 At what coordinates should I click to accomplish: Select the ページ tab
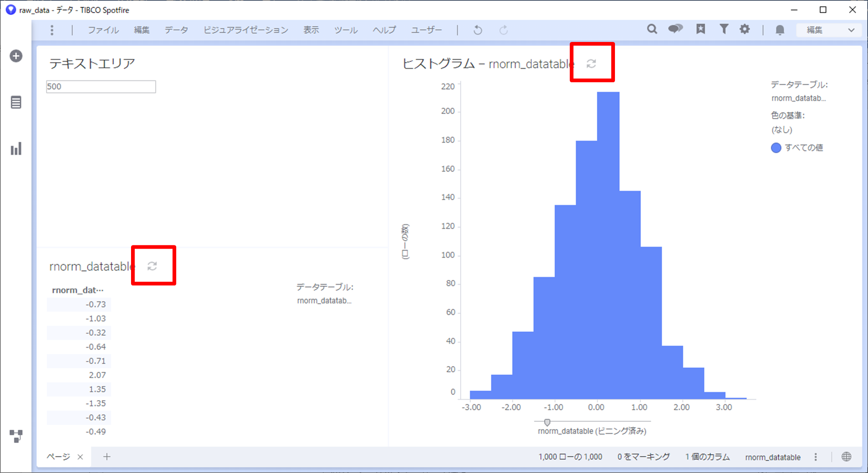coord(58,457)
